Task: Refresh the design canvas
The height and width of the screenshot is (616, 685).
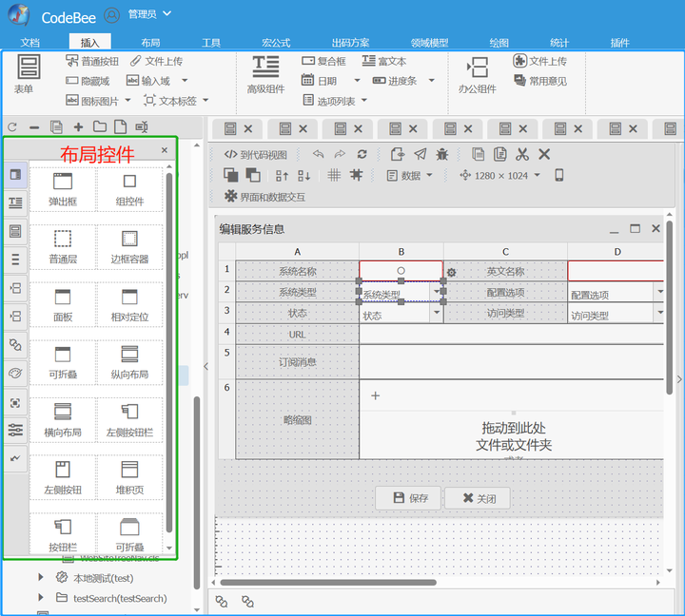Action: [362, 154]
